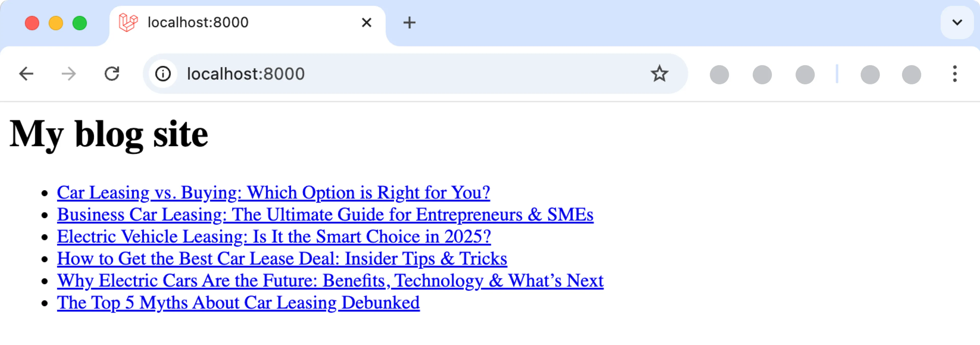Open Business Car Leasing guide link
The image size is (980, 345).
pos(325,215)
